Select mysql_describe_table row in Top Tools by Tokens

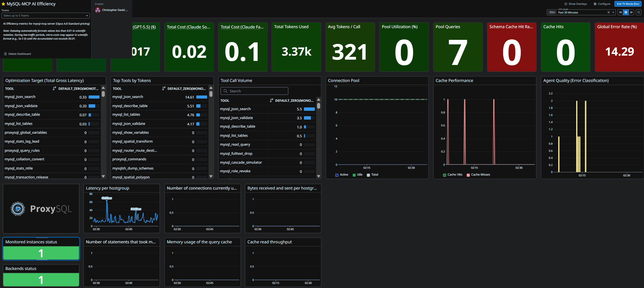point(160,106)
